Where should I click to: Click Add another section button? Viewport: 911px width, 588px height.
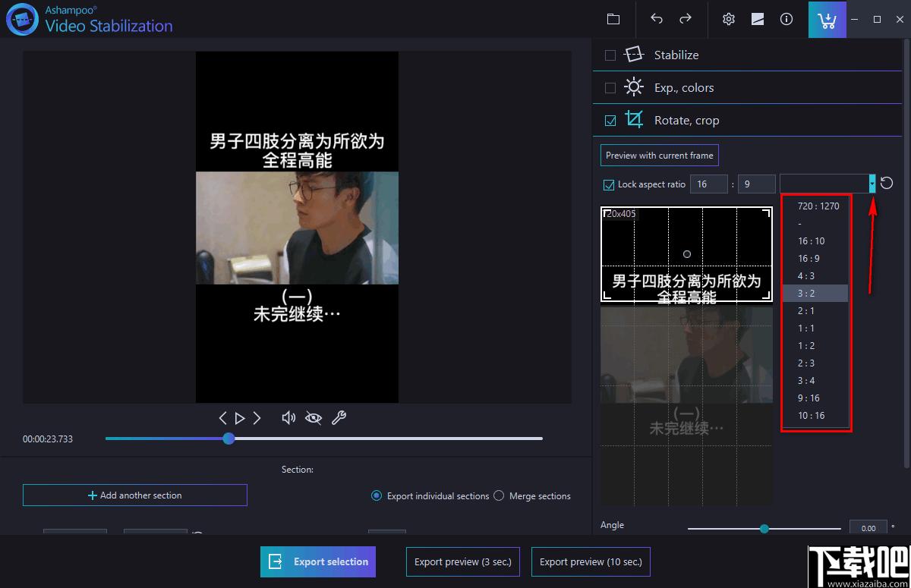pyautogui.click(x=135, y=495)
